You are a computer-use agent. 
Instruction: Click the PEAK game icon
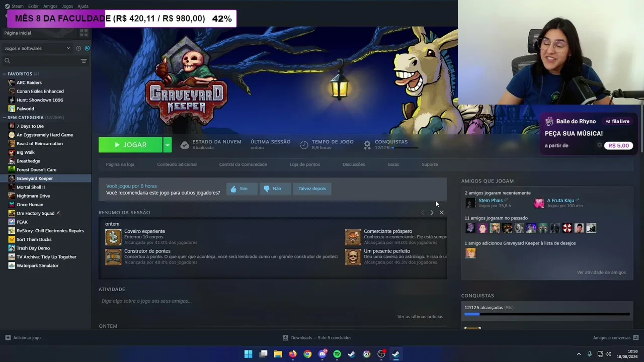12,222
